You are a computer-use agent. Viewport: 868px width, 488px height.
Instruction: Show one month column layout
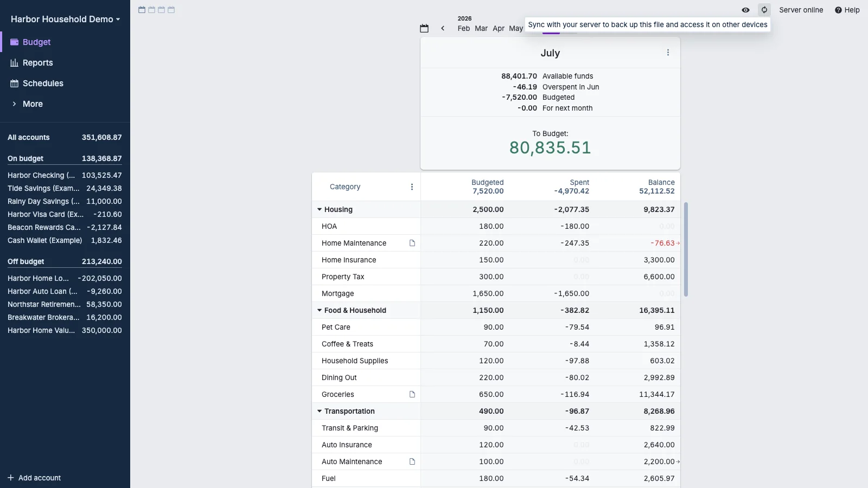coord(142,10)
